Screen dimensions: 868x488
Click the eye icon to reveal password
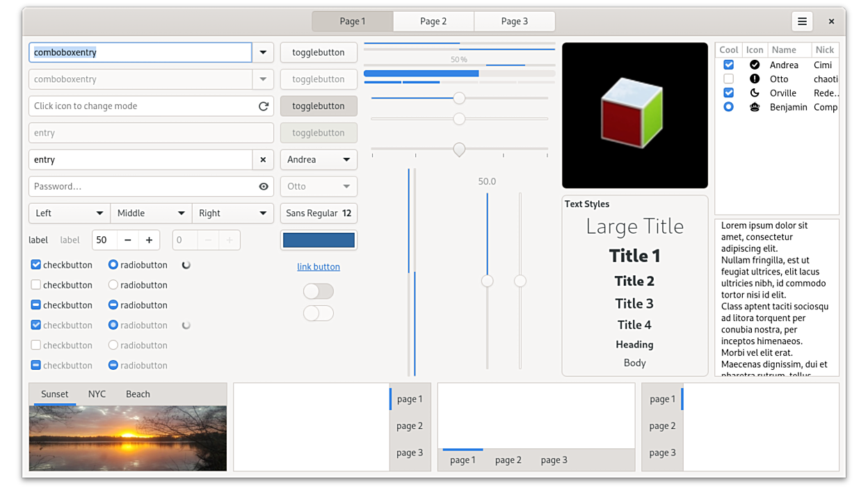pyautogui.click(x=263, y=186)
